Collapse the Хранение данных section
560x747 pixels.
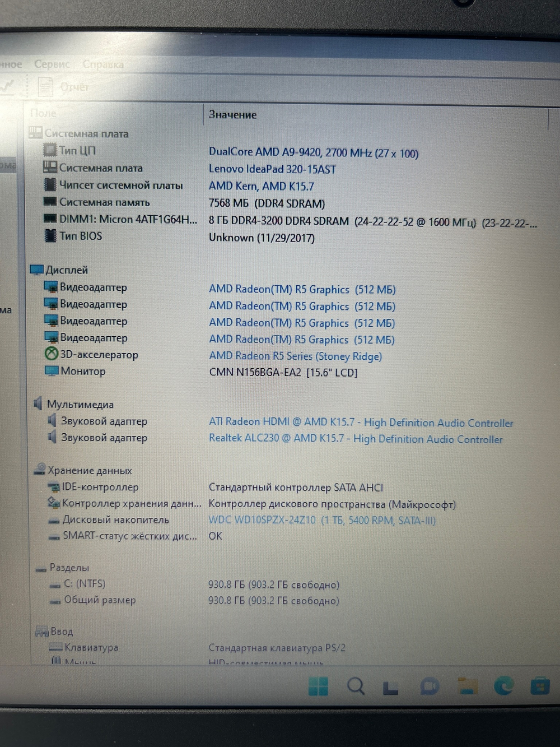coord(40,470)
